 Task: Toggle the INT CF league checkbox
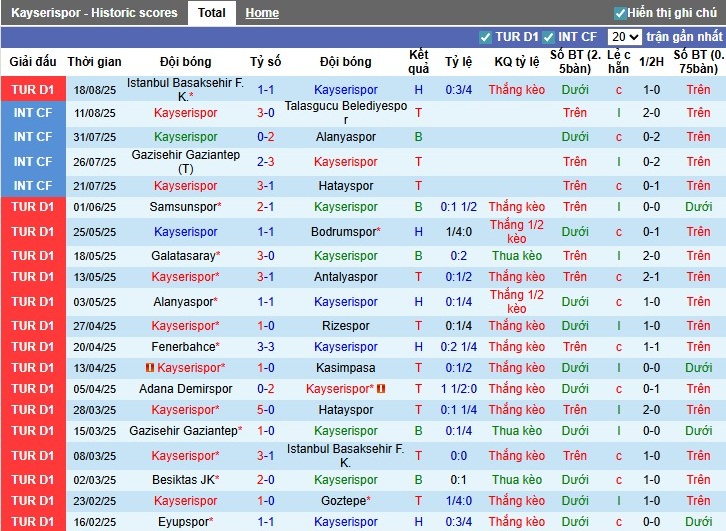tap(549, 37)
